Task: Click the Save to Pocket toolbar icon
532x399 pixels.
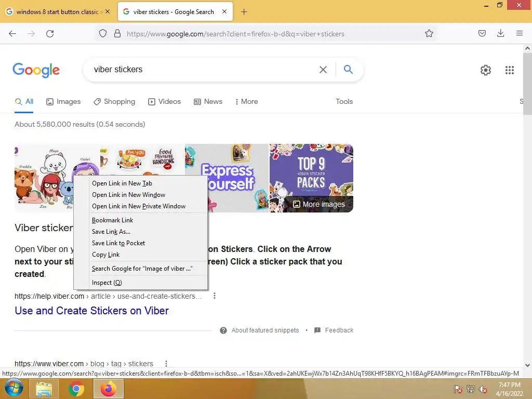Action: point(482,34)
